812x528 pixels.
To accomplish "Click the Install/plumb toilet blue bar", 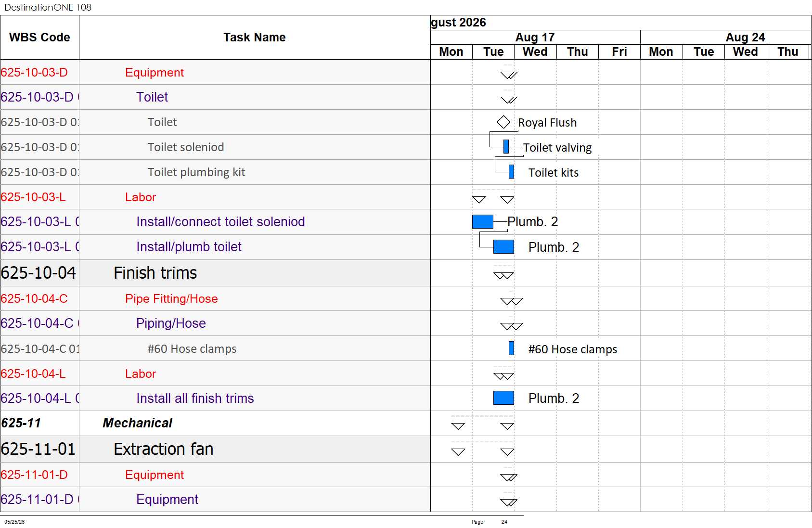I will [x=503, y=247].
